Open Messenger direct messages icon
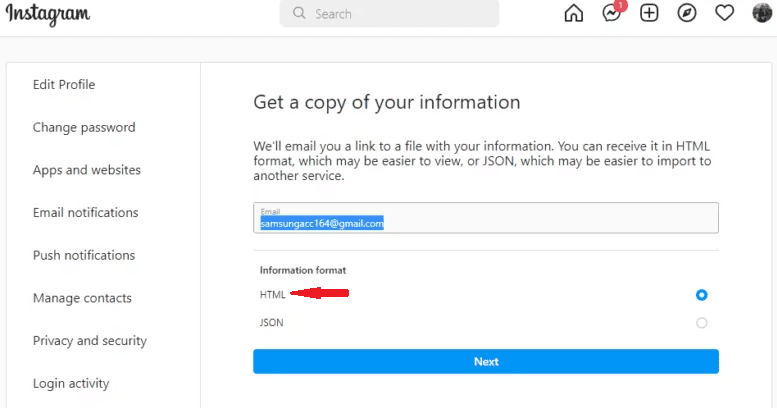 pos(612,13)
